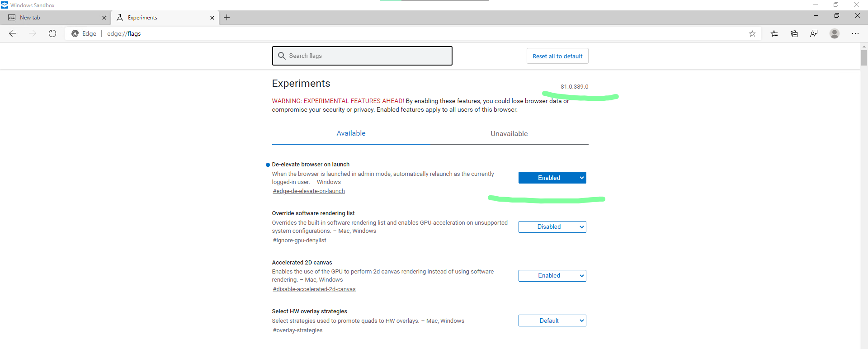Click the feedback icon in the toolbar

tap(814, 33)
